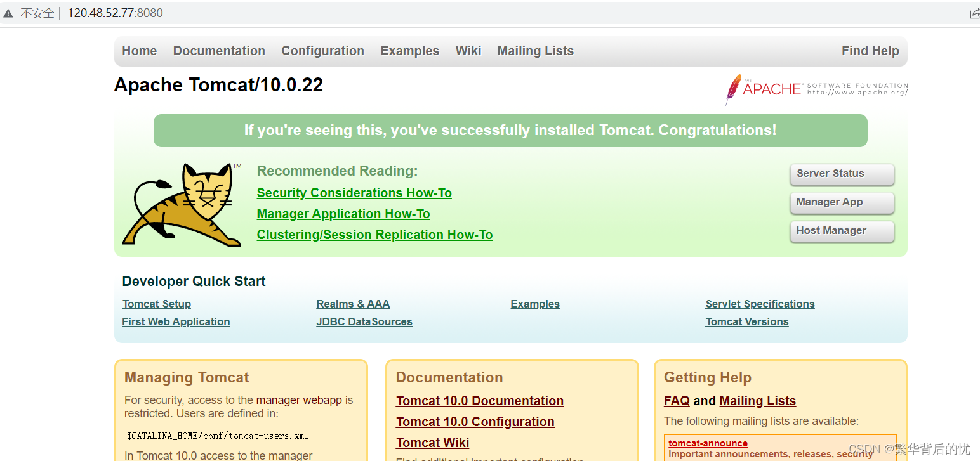Click the Recommended Reading heading

point(338,171)
